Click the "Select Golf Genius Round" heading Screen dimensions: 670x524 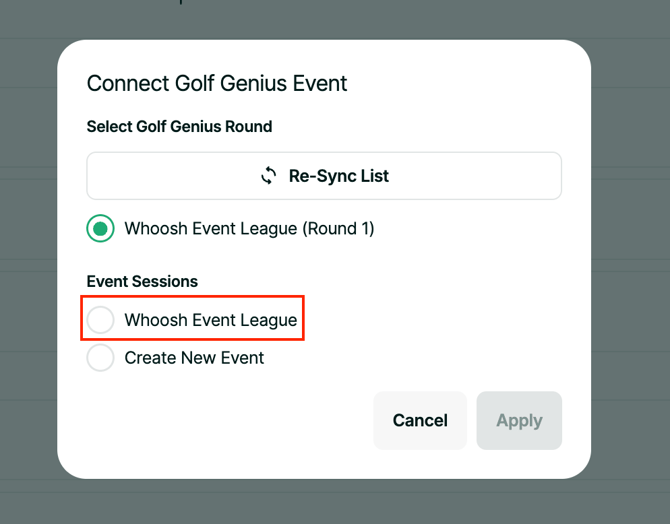tap(180, 126)
